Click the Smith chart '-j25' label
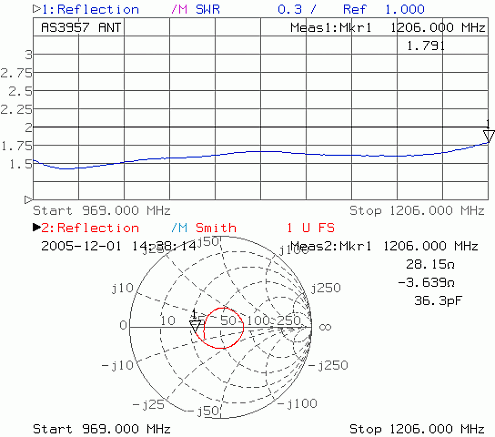The image size is (495, 437). (x=149, y=405)
